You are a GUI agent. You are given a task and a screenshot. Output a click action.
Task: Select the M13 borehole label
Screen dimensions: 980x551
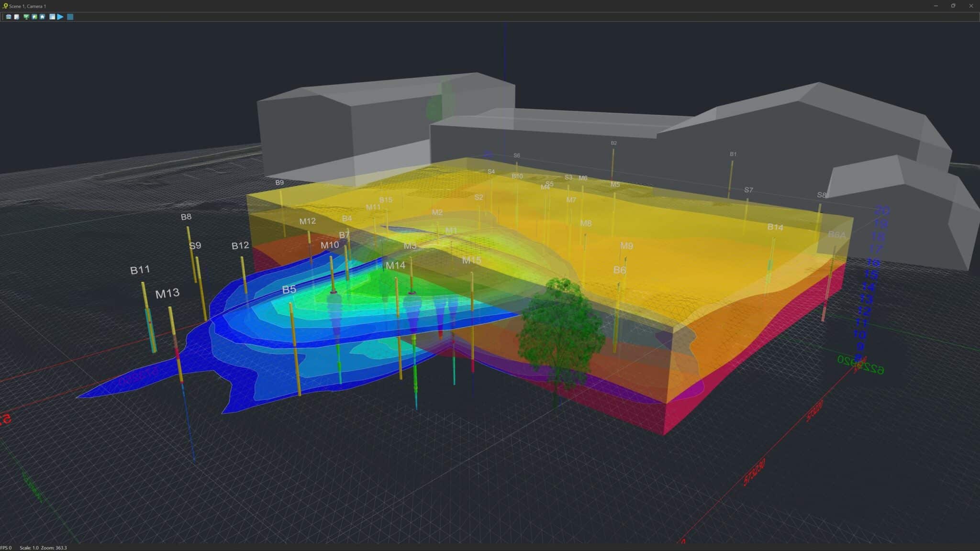[167, 293]
